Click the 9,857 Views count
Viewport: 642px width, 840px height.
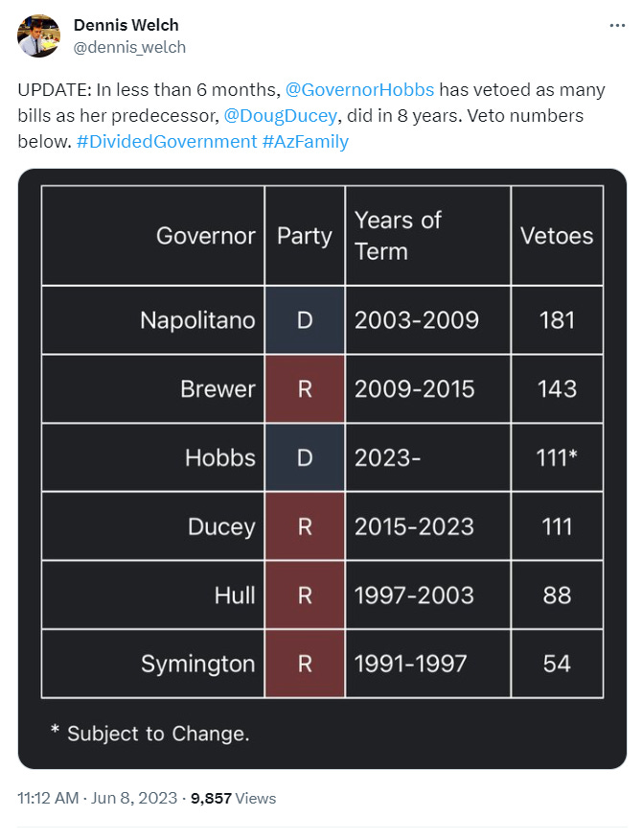click(233, 798)
